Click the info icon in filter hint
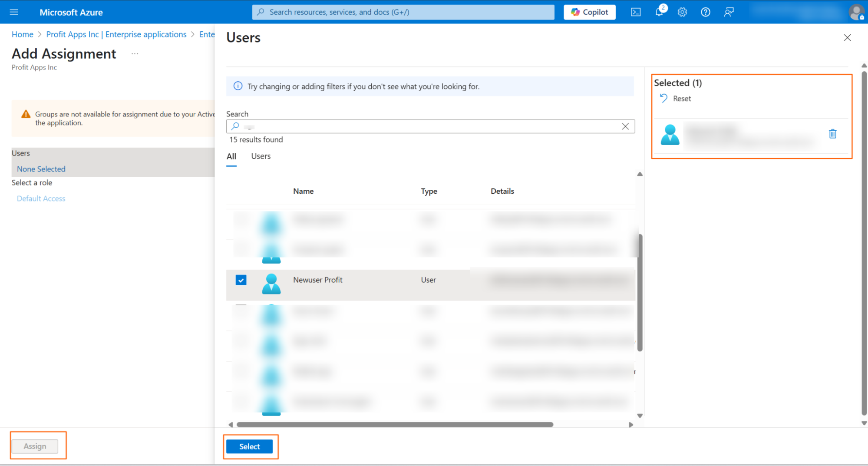The height and width of the screenshot is (466, 868). [x=238, y=86]
